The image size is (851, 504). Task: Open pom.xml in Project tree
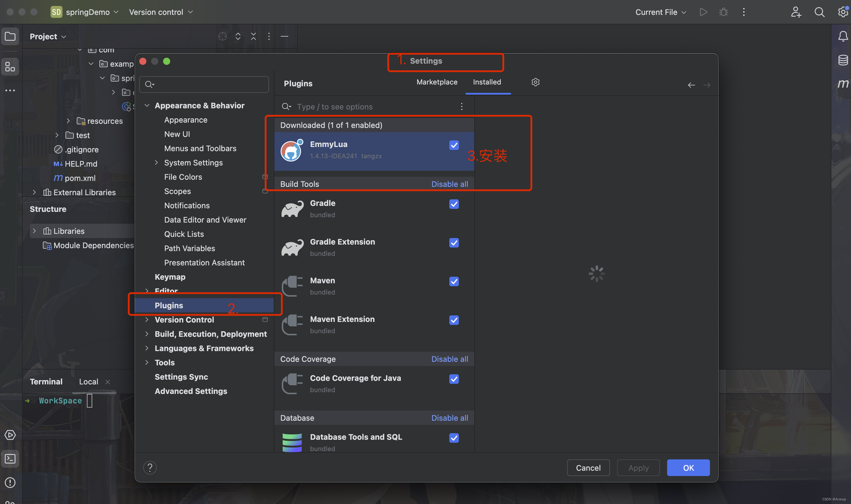coord(80,178)
